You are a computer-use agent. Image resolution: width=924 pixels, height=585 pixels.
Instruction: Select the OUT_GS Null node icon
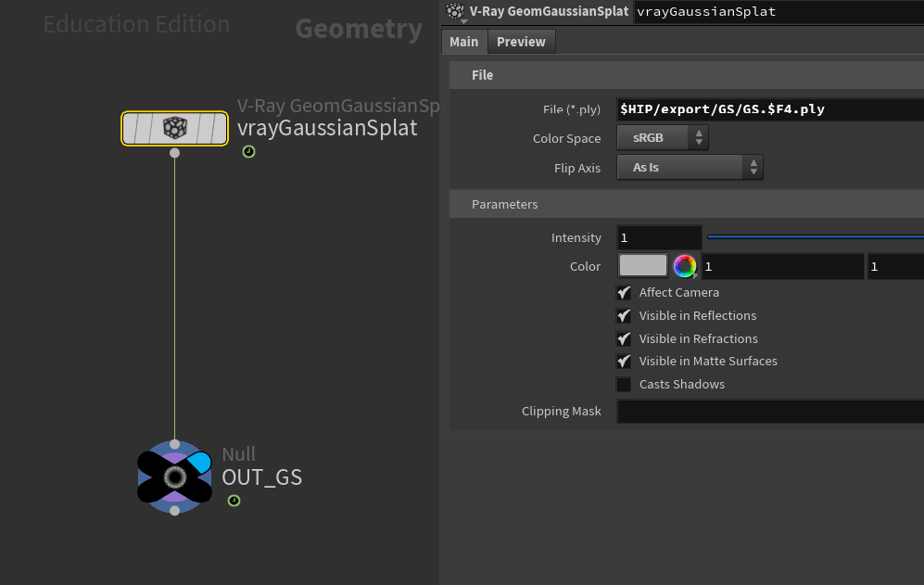coord(174,477)
